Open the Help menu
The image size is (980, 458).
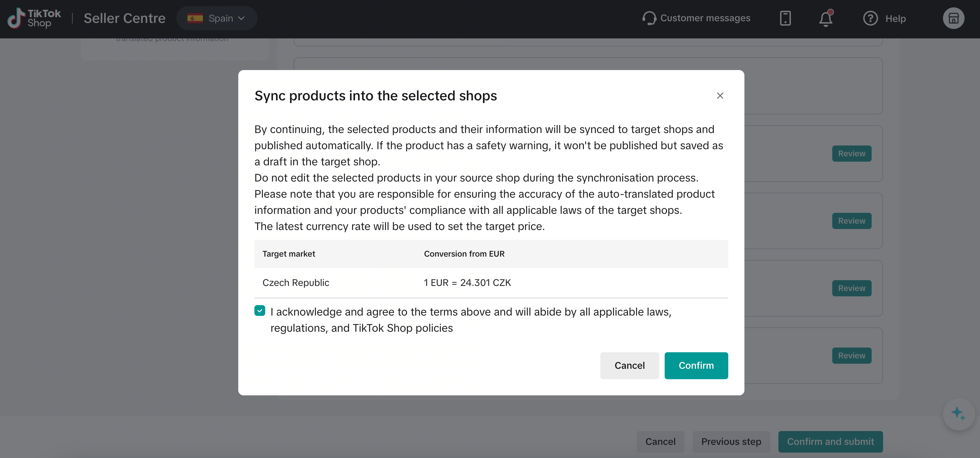pyautogui.click(x=884, y=18)
